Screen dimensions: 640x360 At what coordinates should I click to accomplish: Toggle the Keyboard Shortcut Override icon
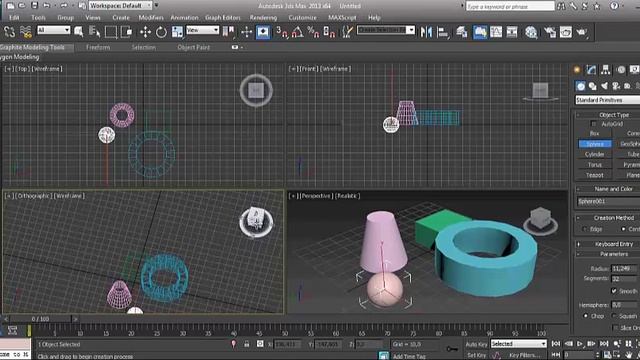tap(263, 32)
